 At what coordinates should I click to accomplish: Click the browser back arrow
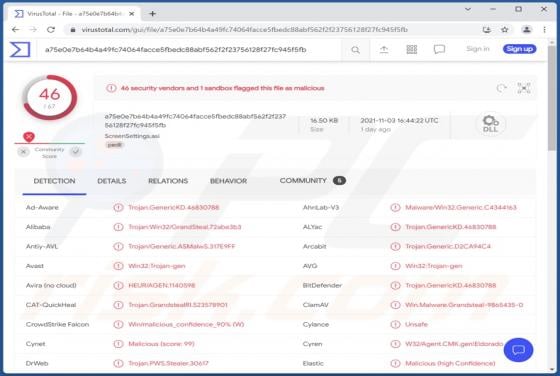(x=15, y=30)
